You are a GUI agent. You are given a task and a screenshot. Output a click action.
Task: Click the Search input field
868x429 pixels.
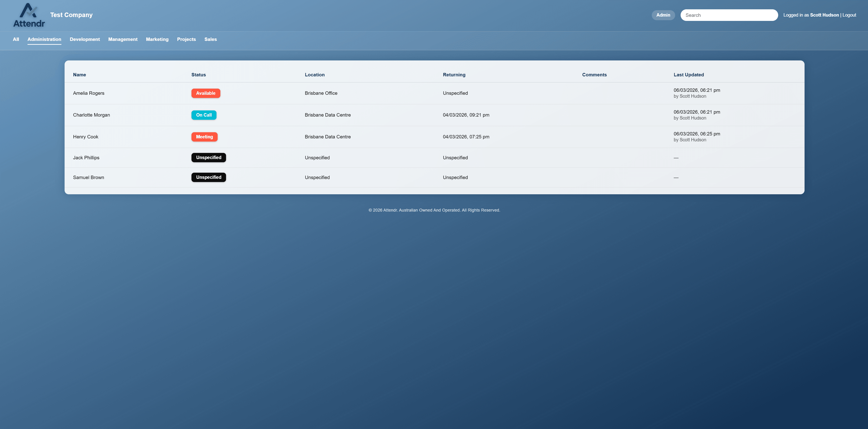[729, 15]
